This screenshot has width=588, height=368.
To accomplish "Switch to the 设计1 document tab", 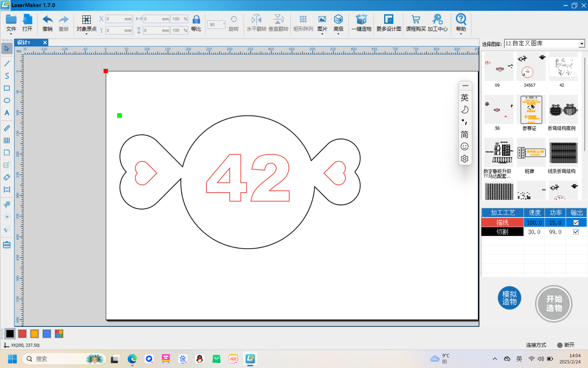I will coord(24,42).
